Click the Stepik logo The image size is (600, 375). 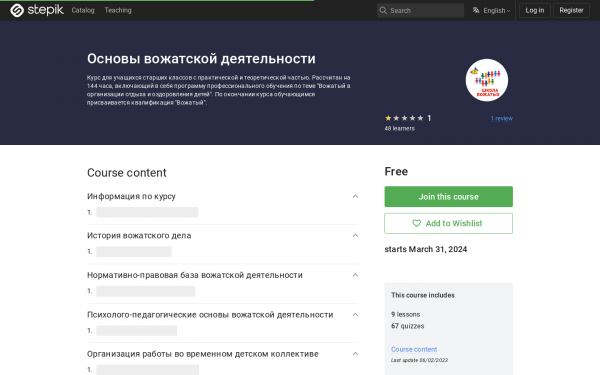tap(37, 10)
